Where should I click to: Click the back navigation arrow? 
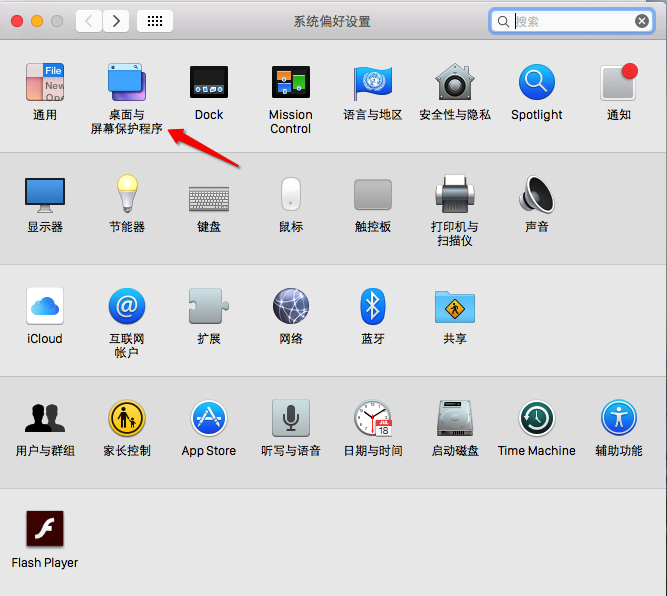[89, 21]
